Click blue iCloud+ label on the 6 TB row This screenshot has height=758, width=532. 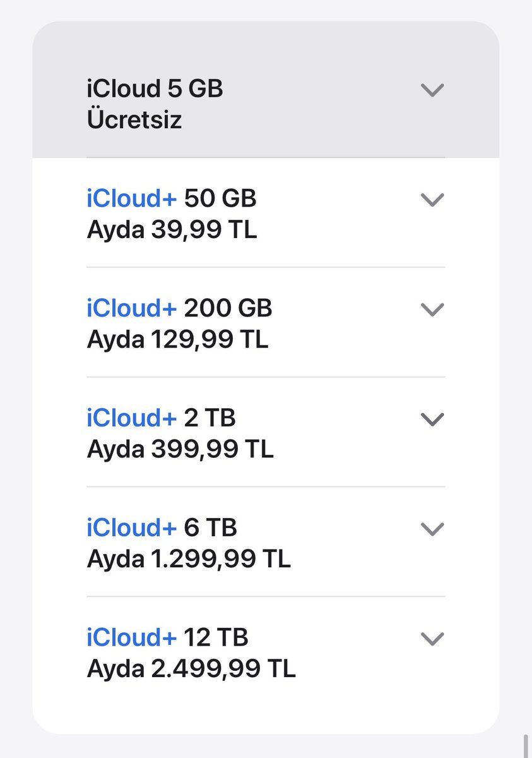point(132,528)
